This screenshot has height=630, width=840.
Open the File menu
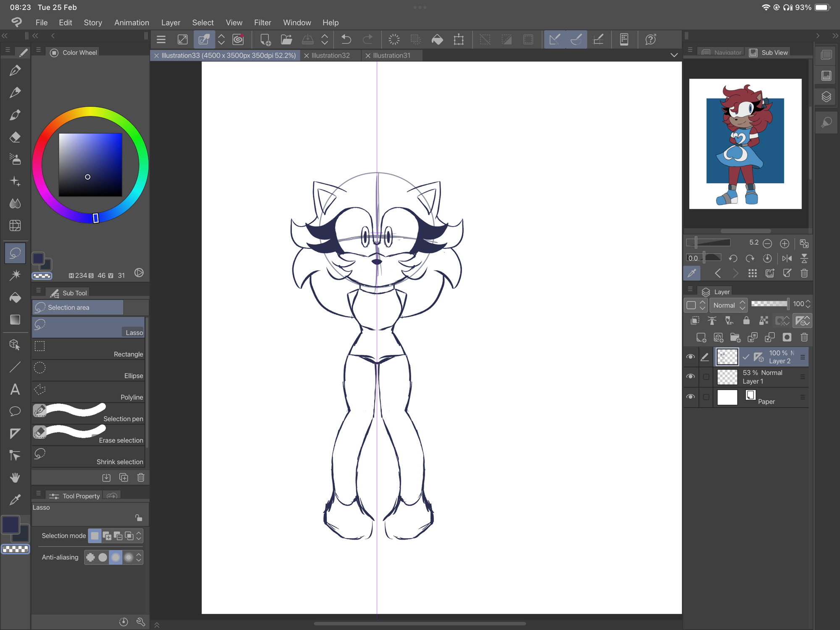coord(42,23)
